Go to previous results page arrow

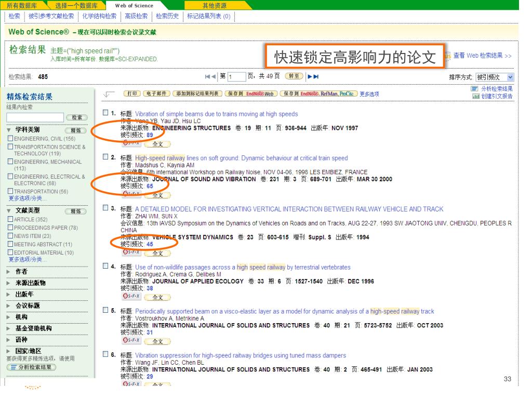pos(214,77)
